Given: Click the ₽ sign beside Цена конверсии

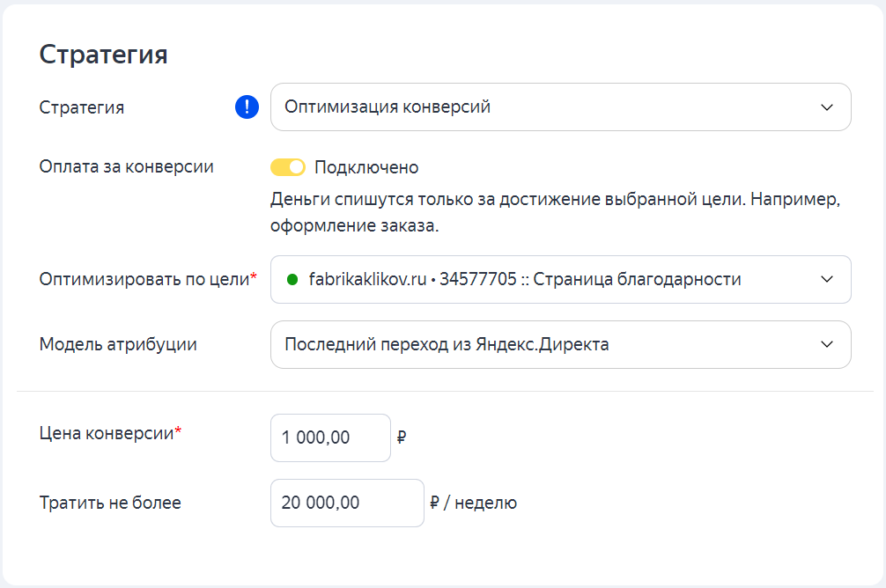Looking at the screenshot, I should (x=402, y=437).
